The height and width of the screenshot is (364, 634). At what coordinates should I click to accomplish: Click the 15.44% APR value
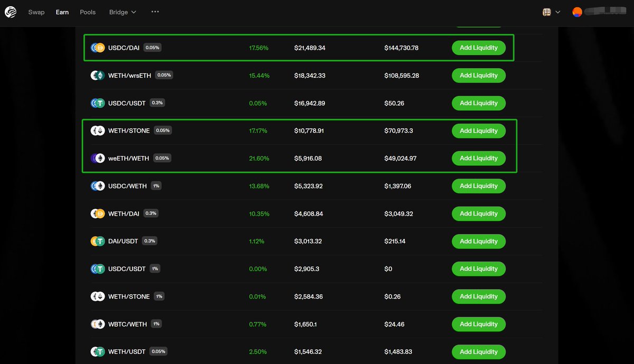tap(259, 76)
